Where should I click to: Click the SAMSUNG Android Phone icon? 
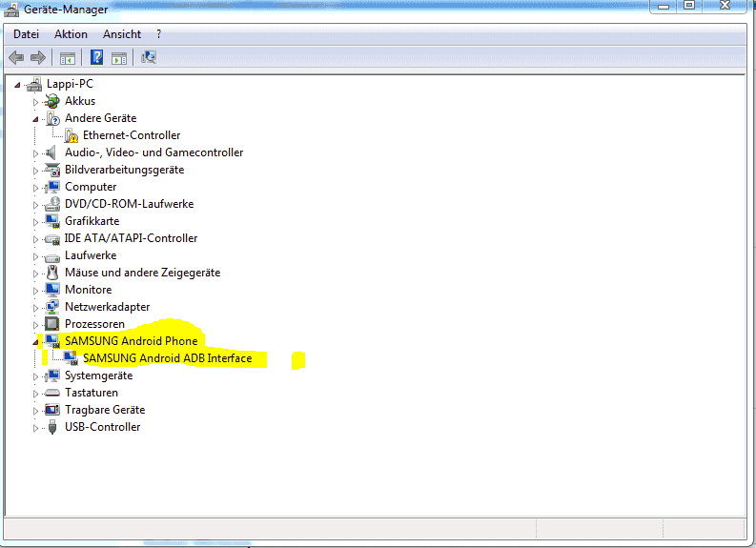pyautogui.click(x=52, y=341)
